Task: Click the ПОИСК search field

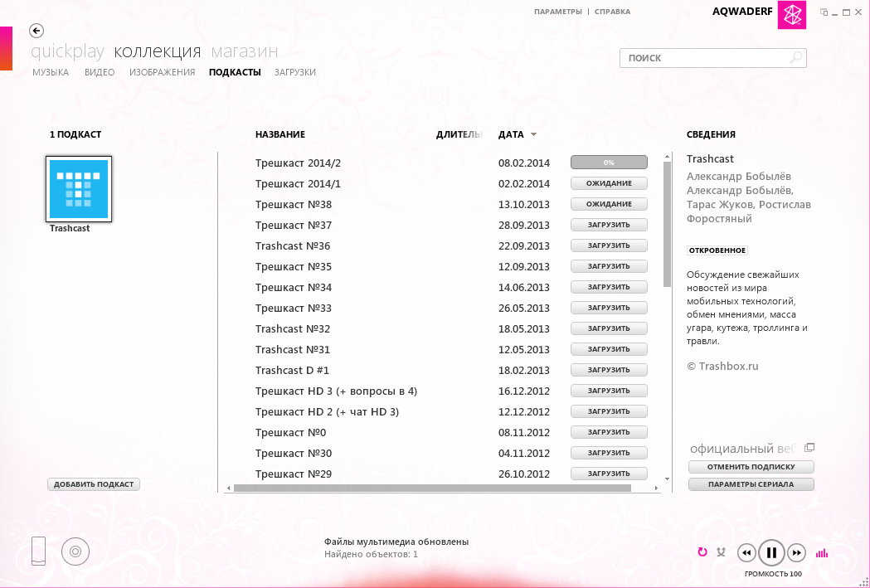Action: 713,58
